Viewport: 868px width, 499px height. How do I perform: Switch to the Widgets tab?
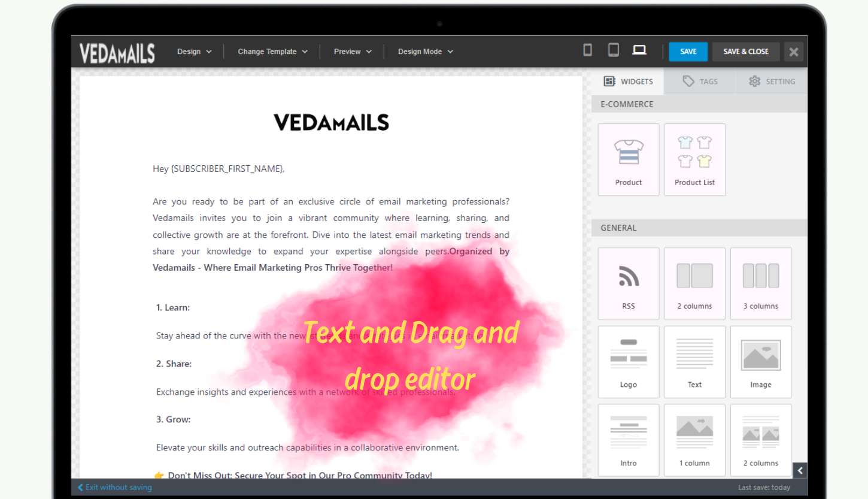[628, 81]
